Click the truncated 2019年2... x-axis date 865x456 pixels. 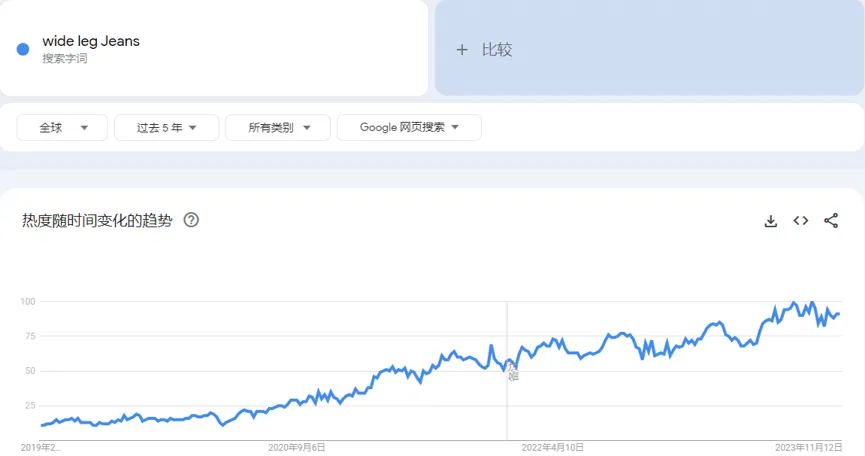pos(41,447)
